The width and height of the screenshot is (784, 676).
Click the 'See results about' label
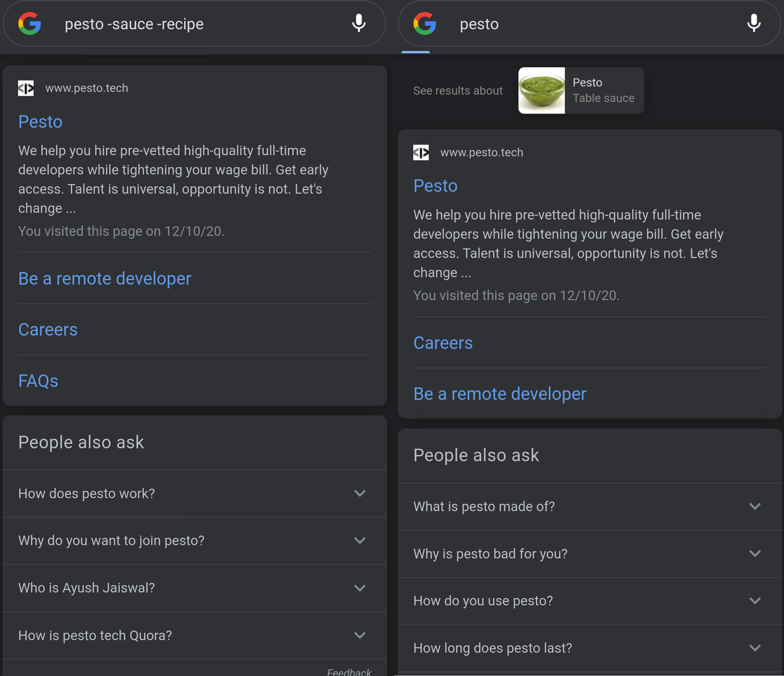point(458,91)
